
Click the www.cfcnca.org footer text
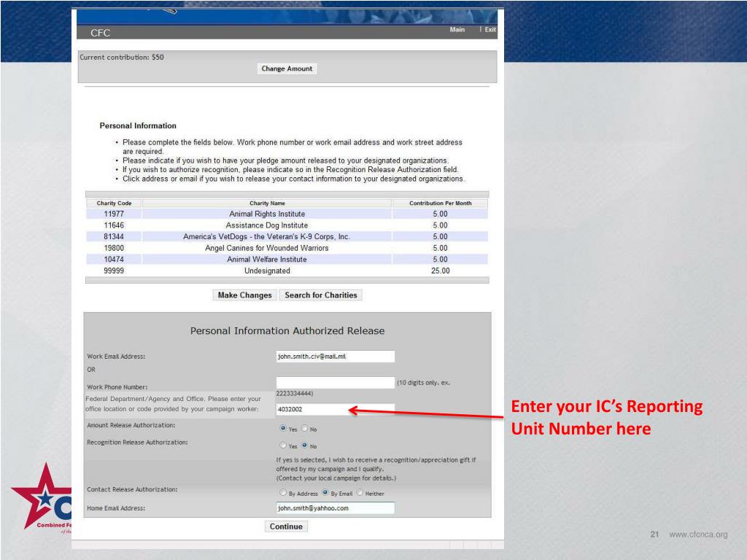pyautogui.click(x=698, y=534)
